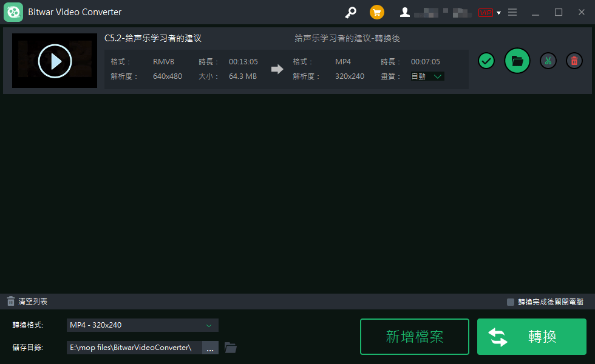Viewport: 595px width, 364px height.
Task: Enable shutdown computer after conversion checkbox
Action: click(511, 302)
